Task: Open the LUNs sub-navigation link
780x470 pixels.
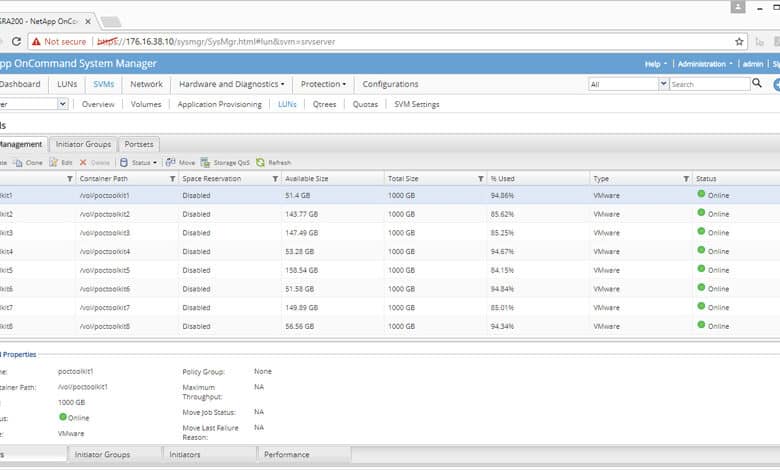Action: 287,104
